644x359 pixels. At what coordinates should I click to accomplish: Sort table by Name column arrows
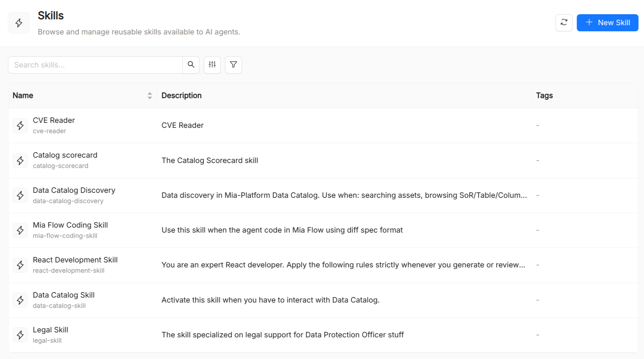[x=150, y=96]
